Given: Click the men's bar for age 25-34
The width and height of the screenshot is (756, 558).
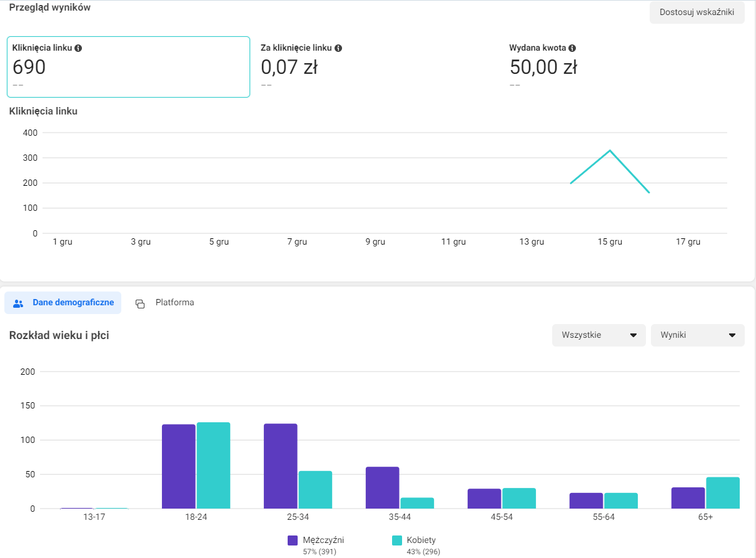Looking at the screenshot, I should point(280,466).
